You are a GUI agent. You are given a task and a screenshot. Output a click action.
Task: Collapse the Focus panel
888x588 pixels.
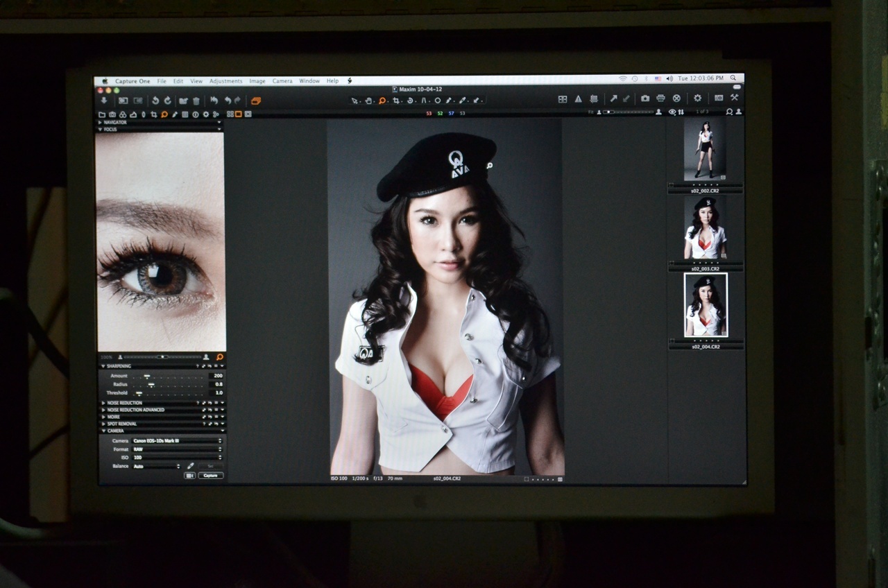tap(99, 129)
